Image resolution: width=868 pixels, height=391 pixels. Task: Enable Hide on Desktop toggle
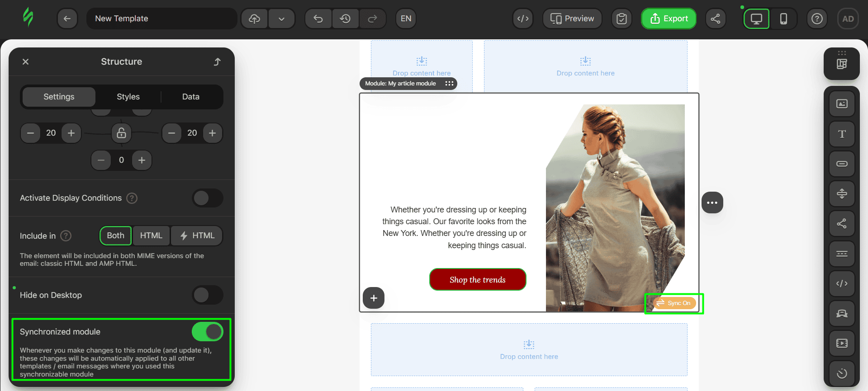point(208,295)
